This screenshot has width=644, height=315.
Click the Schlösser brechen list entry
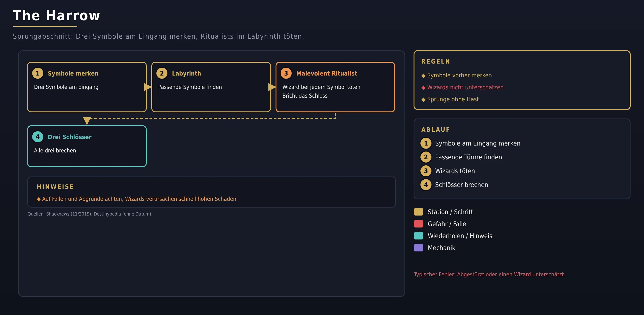click(462, 185)
